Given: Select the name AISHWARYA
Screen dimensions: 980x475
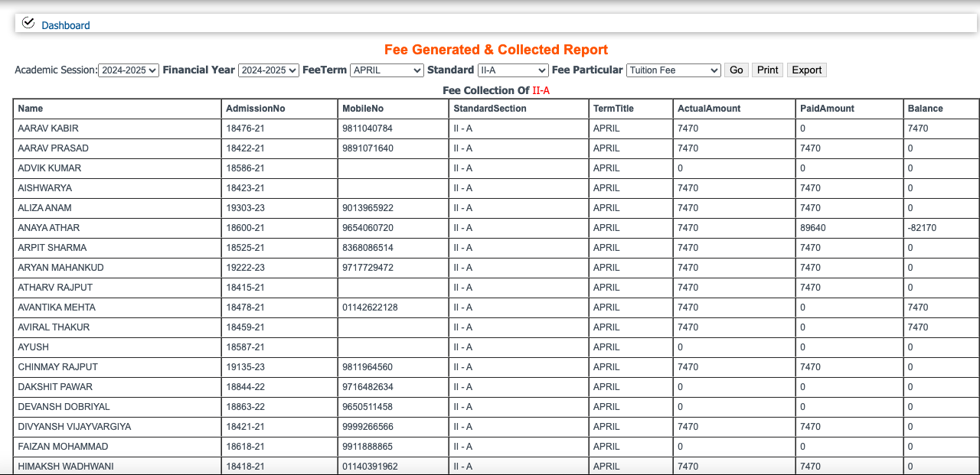Looking at the screenshot, I should [44, 188].
